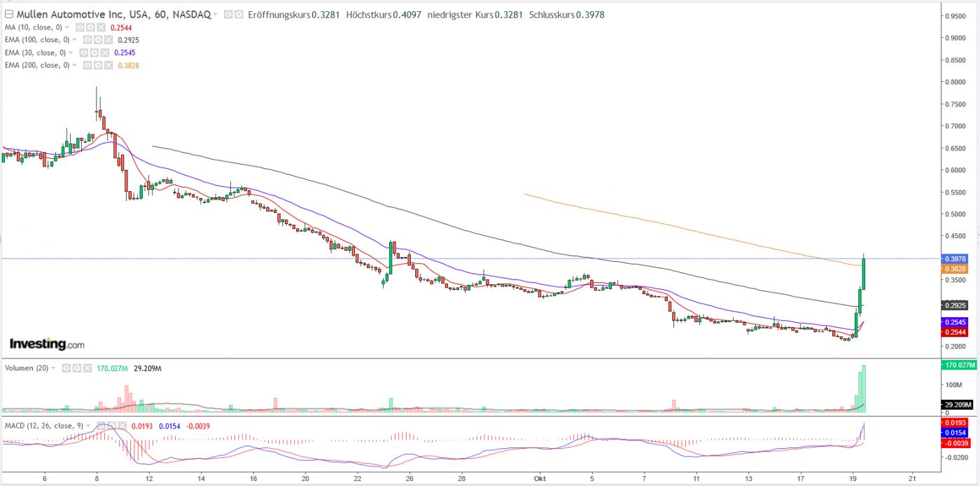Expand the EMA (100, close, 0) dropdown arrow
The width and height of the screenshot is (980, 486).
(x=75, y=40)
